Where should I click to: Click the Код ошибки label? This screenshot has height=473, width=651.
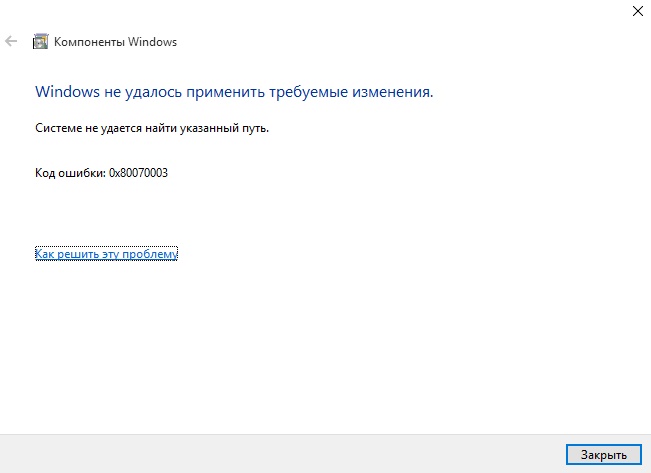click(71, 173)
